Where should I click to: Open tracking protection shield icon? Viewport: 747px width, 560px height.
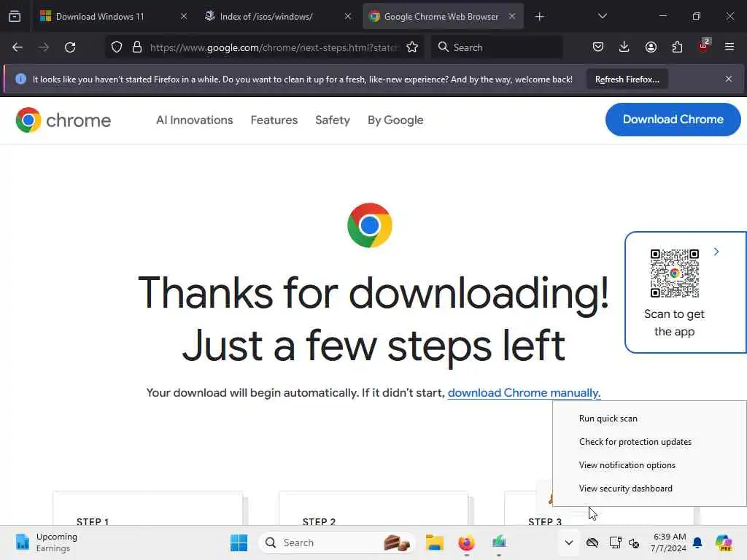point(117,47)
